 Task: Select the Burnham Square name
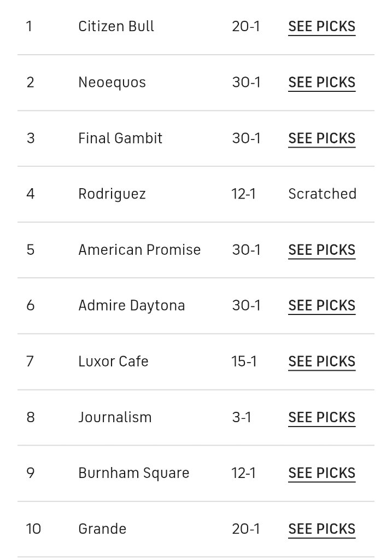tap(134, 472)
